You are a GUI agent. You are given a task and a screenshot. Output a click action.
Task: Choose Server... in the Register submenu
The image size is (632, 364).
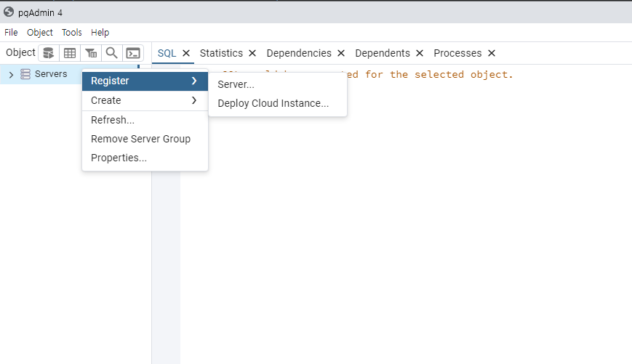(278, 84)
